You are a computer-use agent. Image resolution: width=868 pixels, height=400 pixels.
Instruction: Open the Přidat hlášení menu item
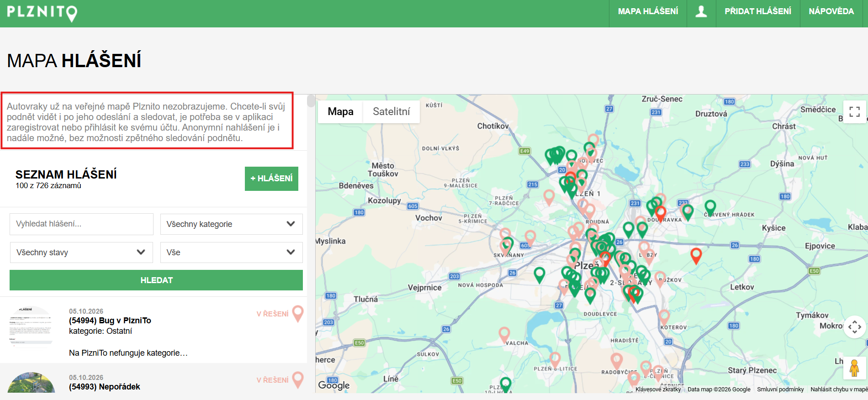758,11
